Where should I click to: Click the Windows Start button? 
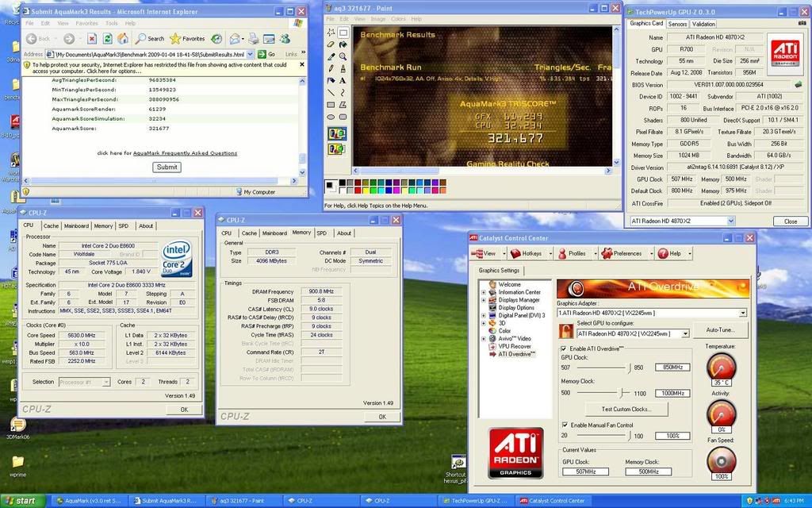(23, 501)
